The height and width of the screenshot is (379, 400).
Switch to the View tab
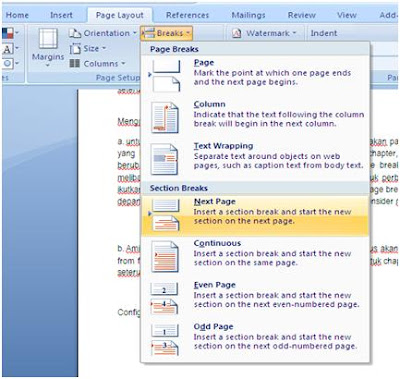pos(347,15)
